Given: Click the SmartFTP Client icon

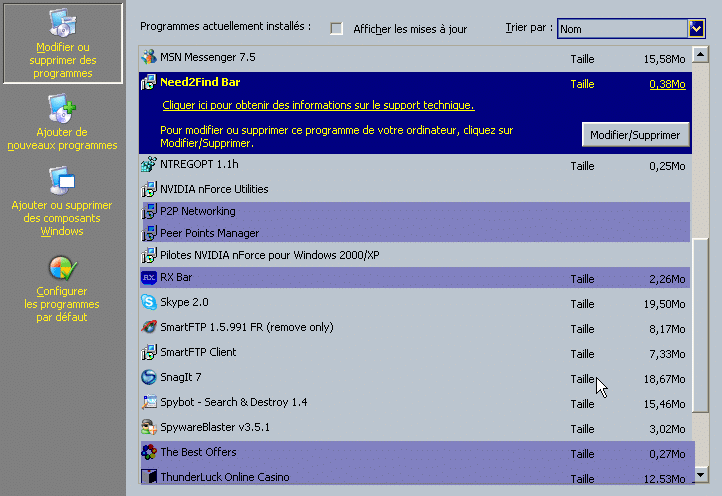Looking at the screenshot, I should (149, 352).
